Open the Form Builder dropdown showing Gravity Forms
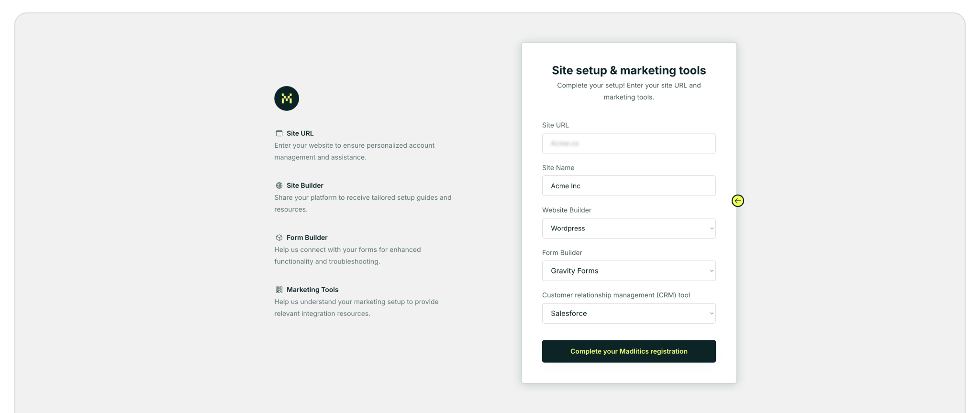Viewport: 980px width, 413px height. click(x=629, y=271)
